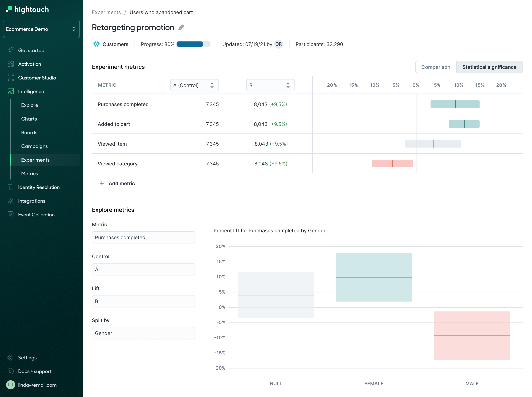
Task: Edit experiment name with pencil icon
Action: pyautogui.click(x=181, y=27)
